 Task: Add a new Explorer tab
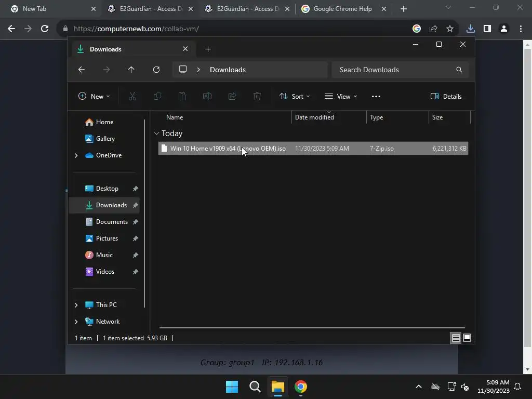pyautogui.click(x=208, y=49)
